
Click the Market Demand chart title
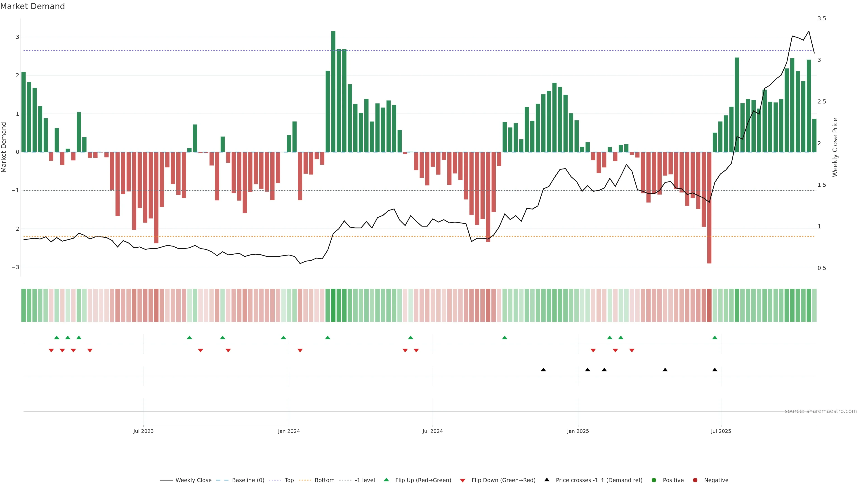click(x=32, y=6)
